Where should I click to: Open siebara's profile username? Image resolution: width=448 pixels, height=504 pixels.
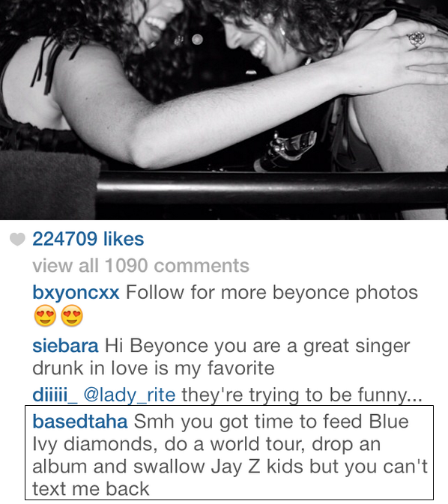point(65,346)
